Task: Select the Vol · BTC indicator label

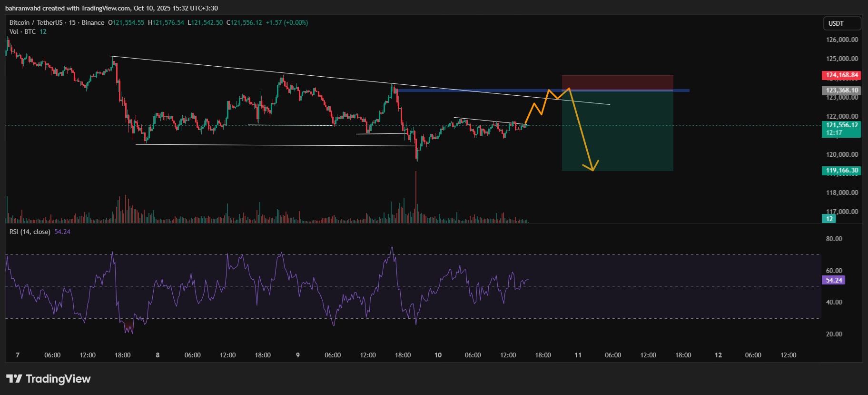Action: click(x=22, y=31)
